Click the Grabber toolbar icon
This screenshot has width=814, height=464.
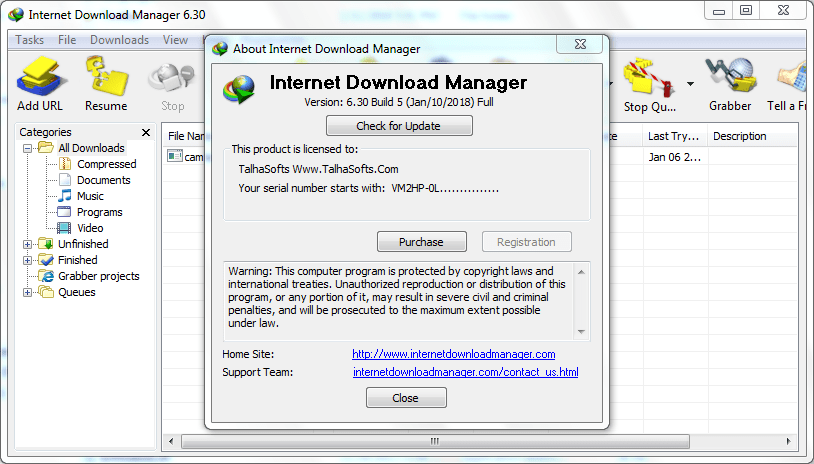tap(730, 76)
